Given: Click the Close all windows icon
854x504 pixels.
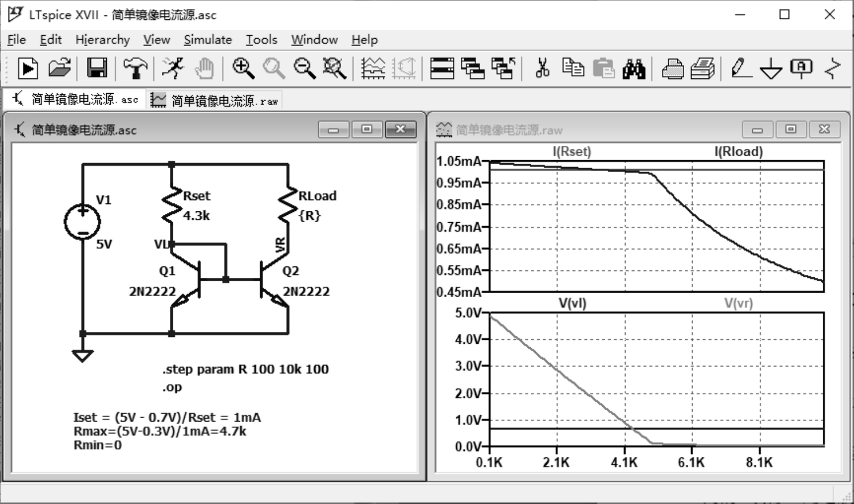Looking at the screenshot, I should point(503,69).
